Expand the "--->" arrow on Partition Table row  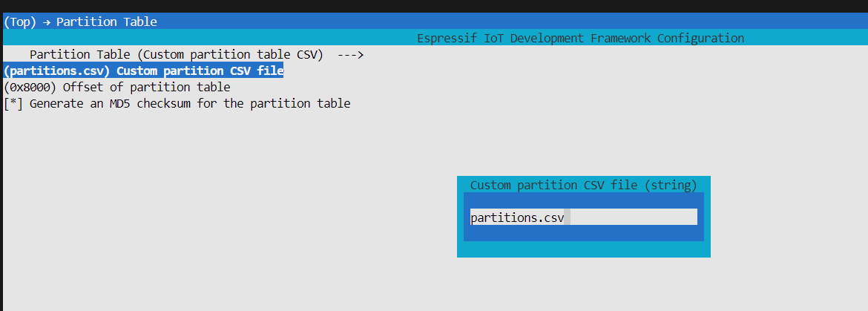click(349, 54)
